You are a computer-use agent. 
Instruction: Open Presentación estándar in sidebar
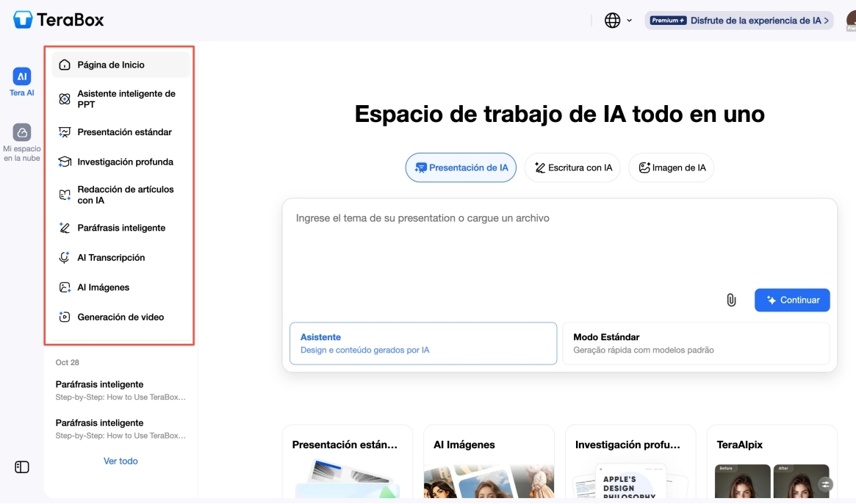click(121, 132)
